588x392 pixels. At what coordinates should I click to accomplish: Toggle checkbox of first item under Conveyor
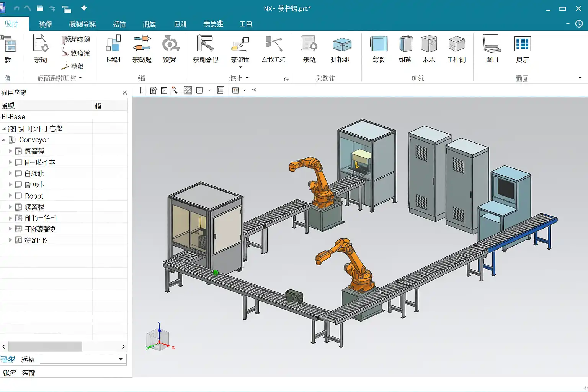coord(18,151)
